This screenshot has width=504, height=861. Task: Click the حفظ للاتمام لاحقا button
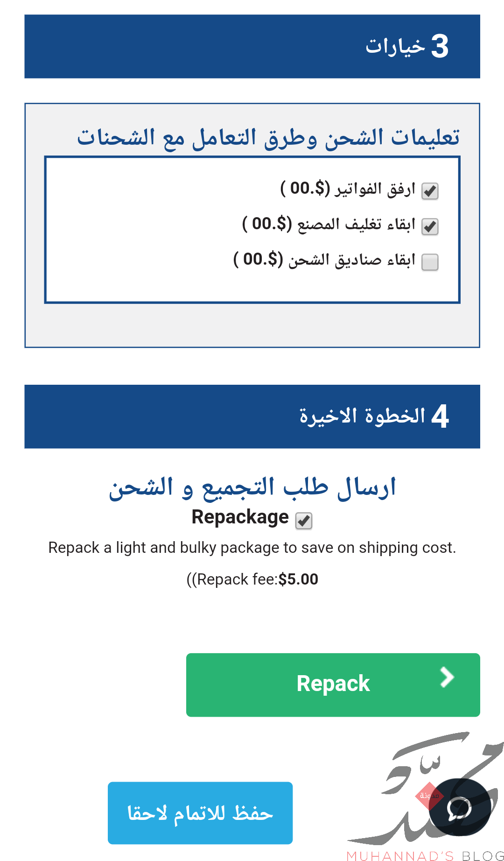[200, 813]
